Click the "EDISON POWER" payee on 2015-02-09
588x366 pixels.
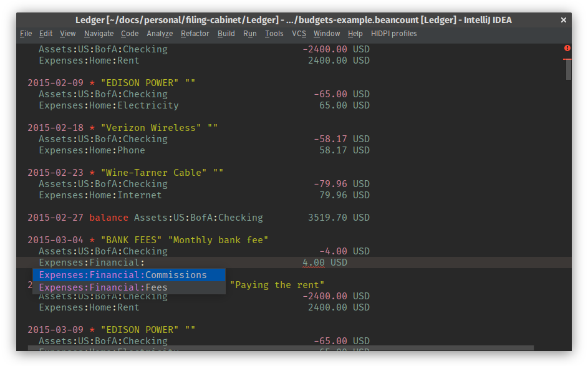point(140,83)
